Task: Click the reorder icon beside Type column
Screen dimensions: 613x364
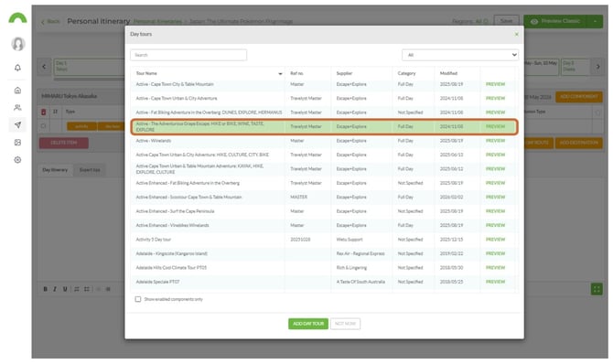Action: pyautogui.click(x=55, y=112)
